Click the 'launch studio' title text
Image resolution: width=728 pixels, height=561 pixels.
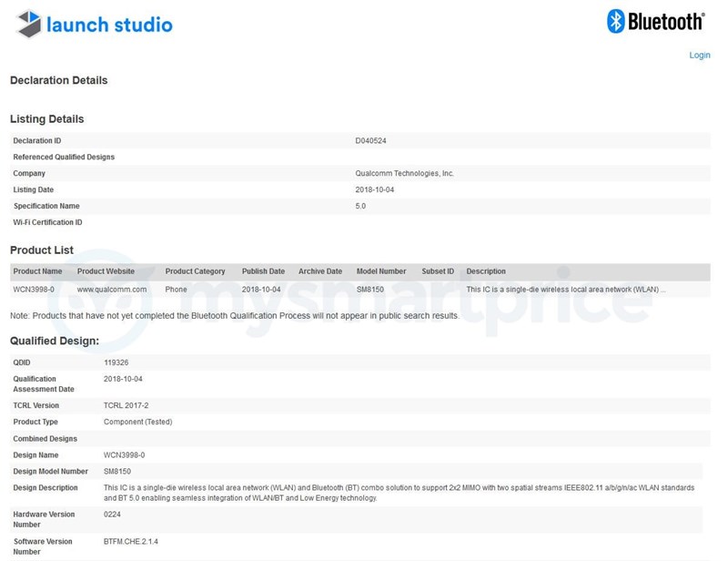(109, 25)
